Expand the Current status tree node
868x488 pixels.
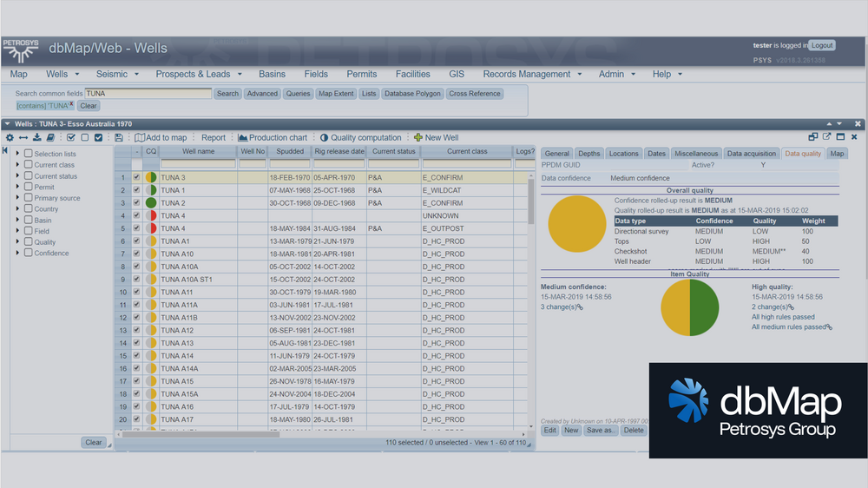click(x=17, y=175)
